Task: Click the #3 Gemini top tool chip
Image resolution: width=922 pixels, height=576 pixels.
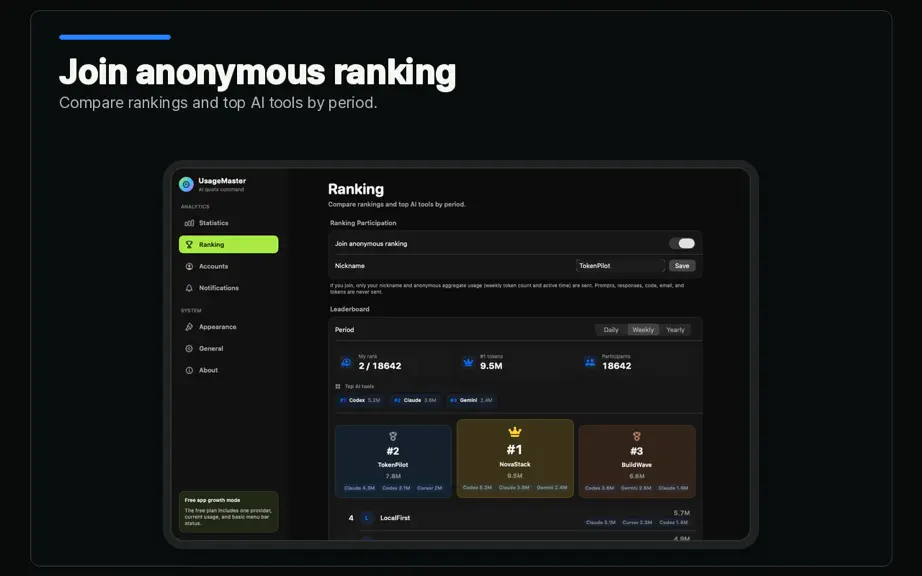Action: coord(471,400)
